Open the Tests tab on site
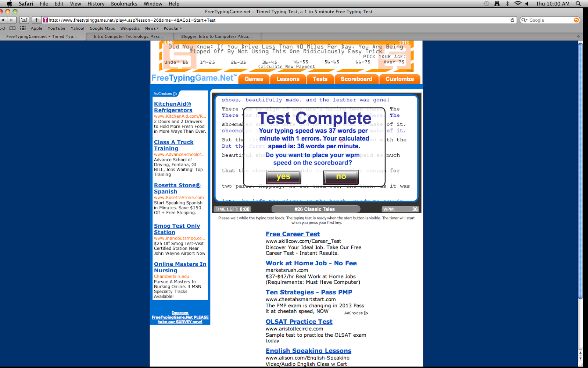 coord(320,79)
